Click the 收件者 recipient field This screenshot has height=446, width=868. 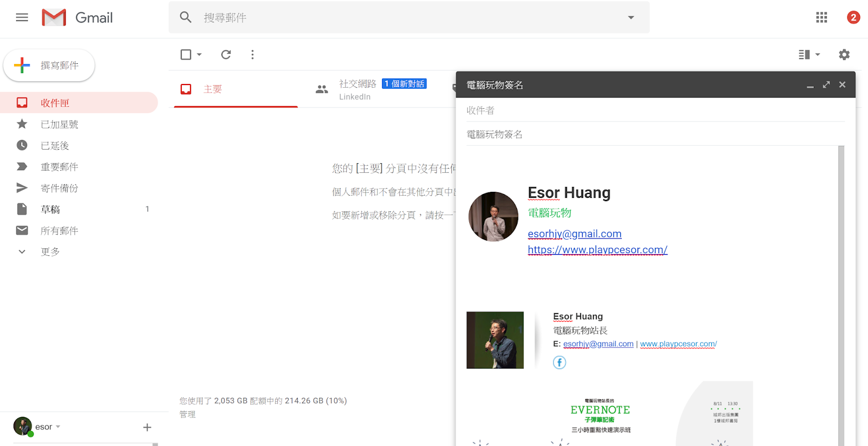651,111
